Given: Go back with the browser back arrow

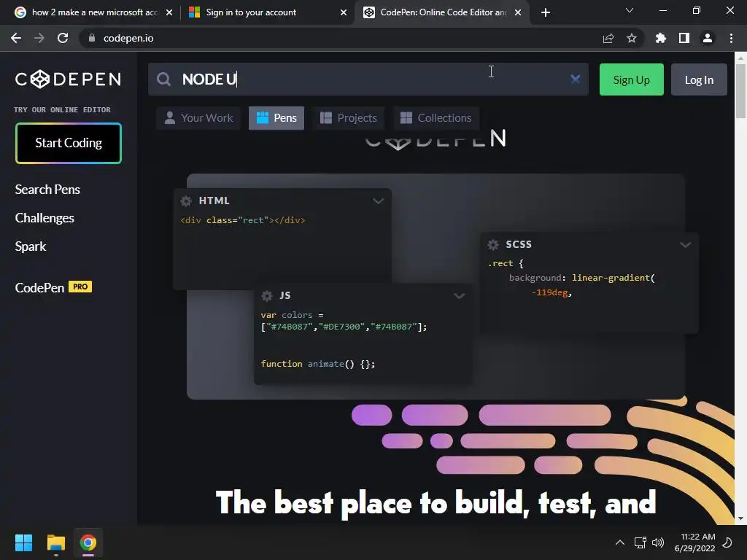Looking at the screenshot, I should (16, 38).
